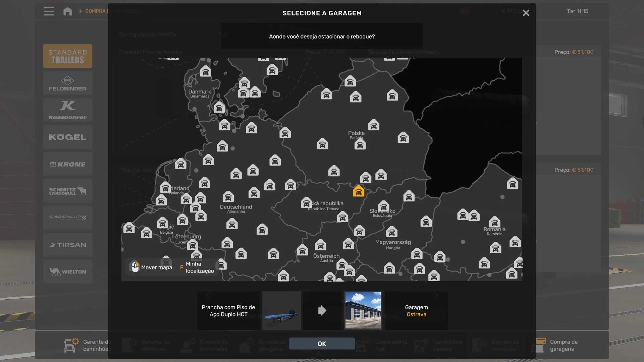The height and width of the screenshot is (362, 644).
Task: Click the Ostrava garage photo thumbnail
Action: coord(363,310)
